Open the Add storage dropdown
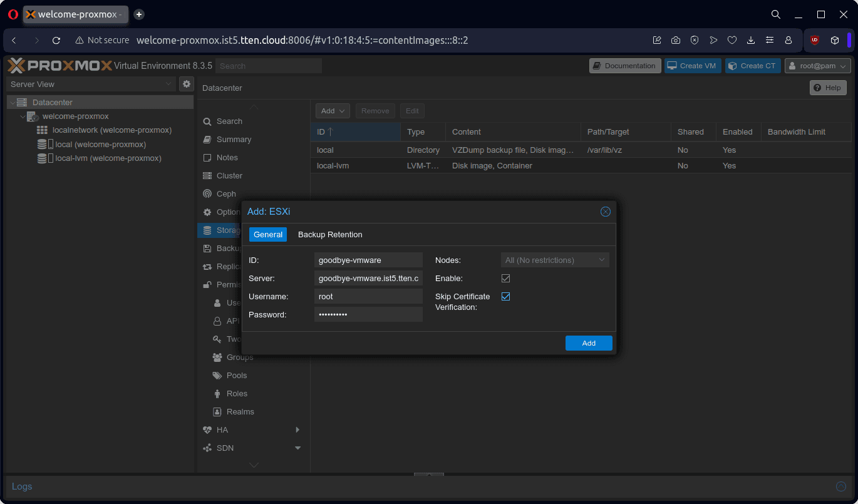 pos(332,111)
